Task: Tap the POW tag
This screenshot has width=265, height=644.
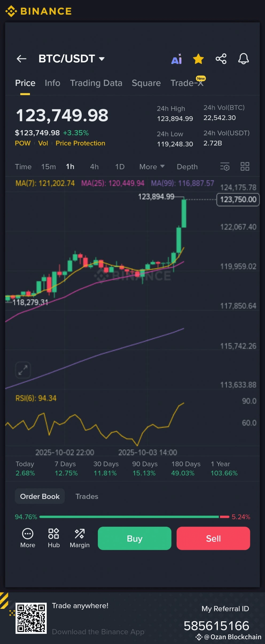Action: point(23,143)
